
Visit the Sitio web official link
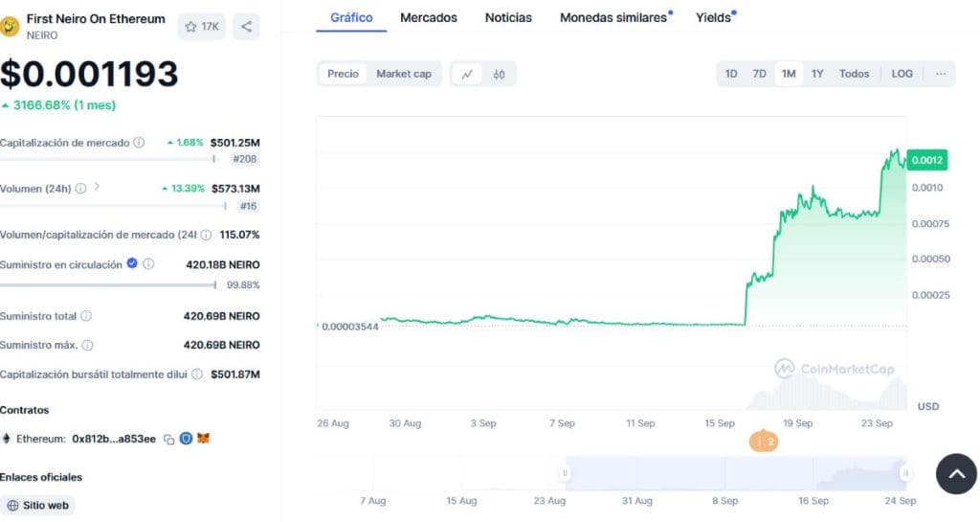tap(37, 505)
